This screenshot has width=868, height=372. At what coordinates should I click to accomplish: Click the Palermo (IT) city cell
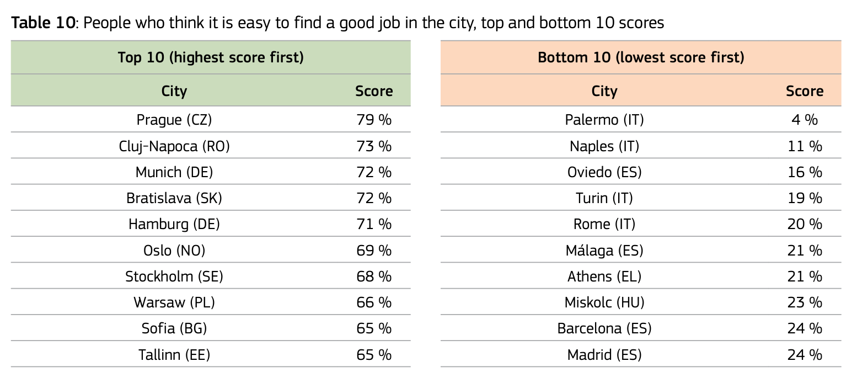pyautogui.click(x=604, y=120)
